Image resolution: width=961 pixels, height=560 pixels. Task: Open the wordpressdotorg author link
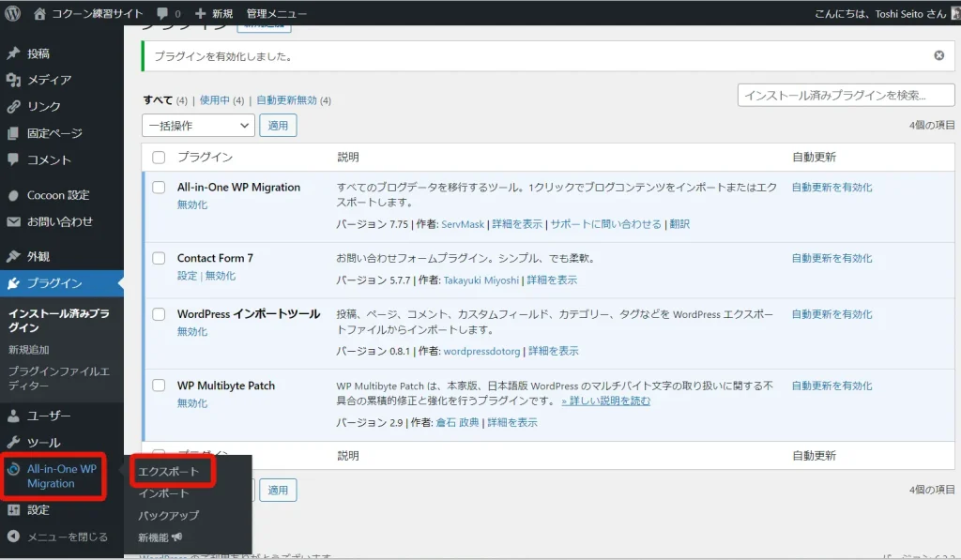click(x=481, y=351)
